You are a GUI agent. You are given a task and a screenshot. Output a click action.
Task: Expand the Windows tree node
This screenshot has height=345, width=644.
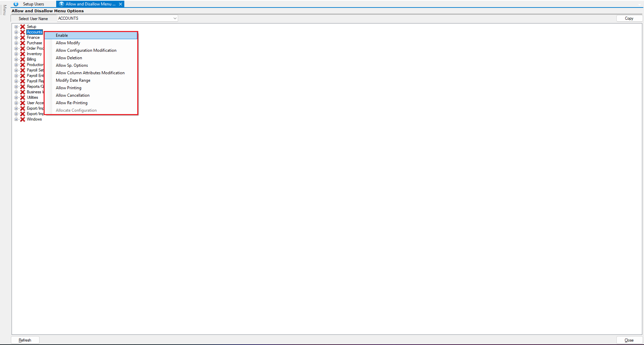click(x=16, y=119)
